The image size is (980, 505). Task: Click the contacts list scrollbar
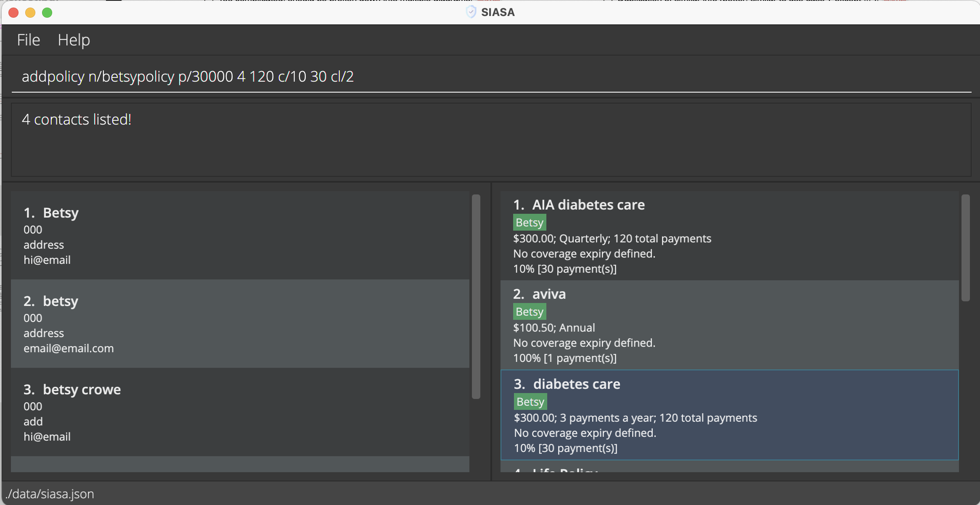coord(476,297)
